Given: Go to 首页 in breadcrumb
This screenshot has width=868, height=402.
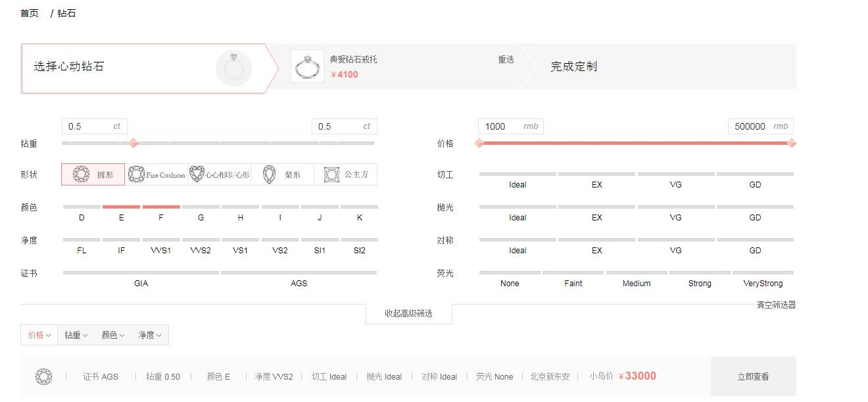Looking at the screenshot, I should pos(30,13).
